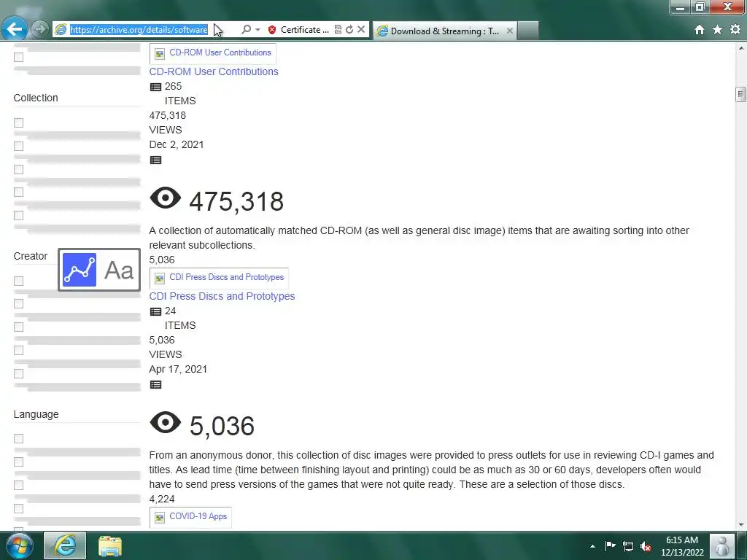
Task: Click the vertical scrollbar thumb
Action: 741,94
